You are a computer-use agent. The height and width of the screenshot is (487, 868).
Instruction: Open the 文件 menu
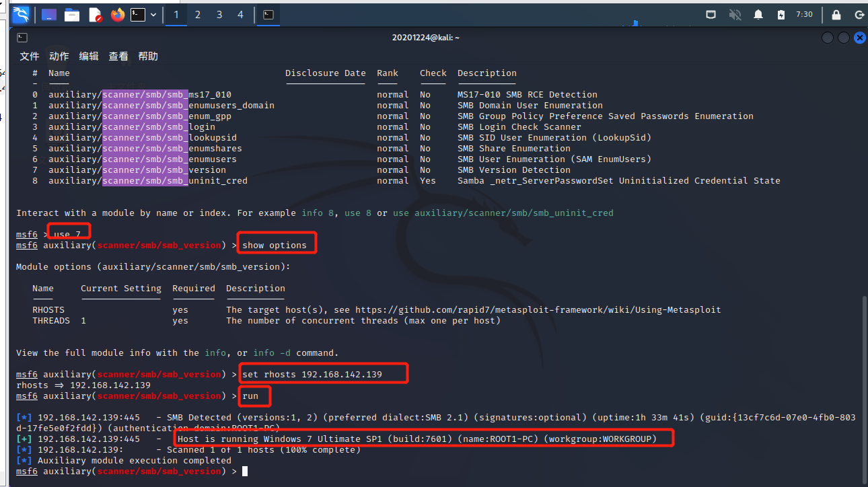pos(30,57)
